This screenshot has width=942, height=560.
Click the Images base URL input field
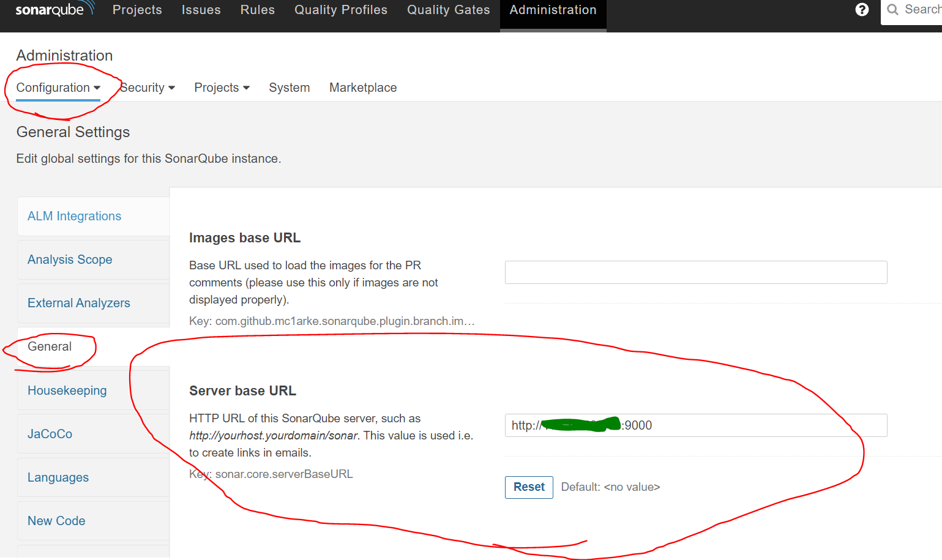696,272
